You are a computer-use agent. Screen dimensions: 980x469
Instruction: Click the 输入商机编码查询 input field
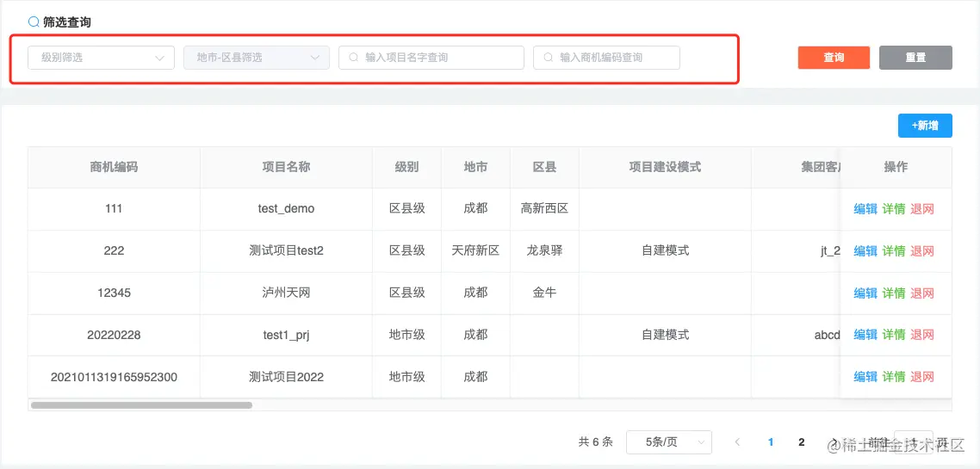pyautogui.click(x=606, y=58)
